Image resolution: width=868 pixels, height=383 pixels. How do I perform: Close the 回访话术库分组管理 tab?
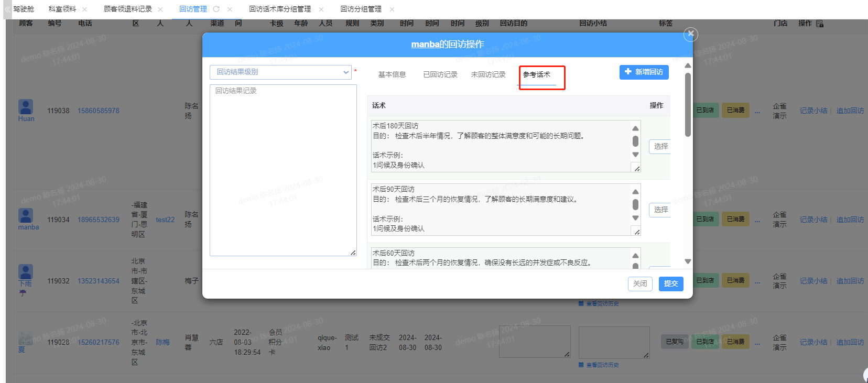pos(321,9)
